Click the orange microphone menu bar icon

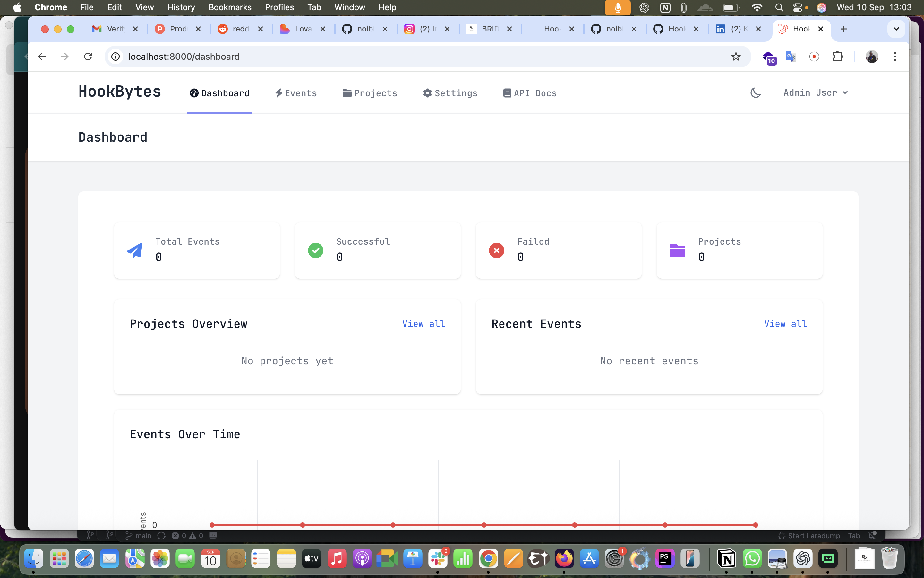(617, 7)
